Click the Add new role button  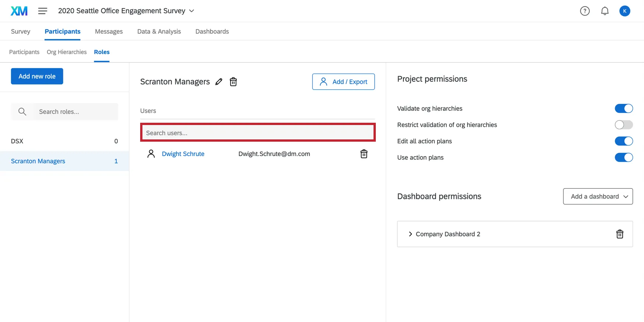coord(37,76)
